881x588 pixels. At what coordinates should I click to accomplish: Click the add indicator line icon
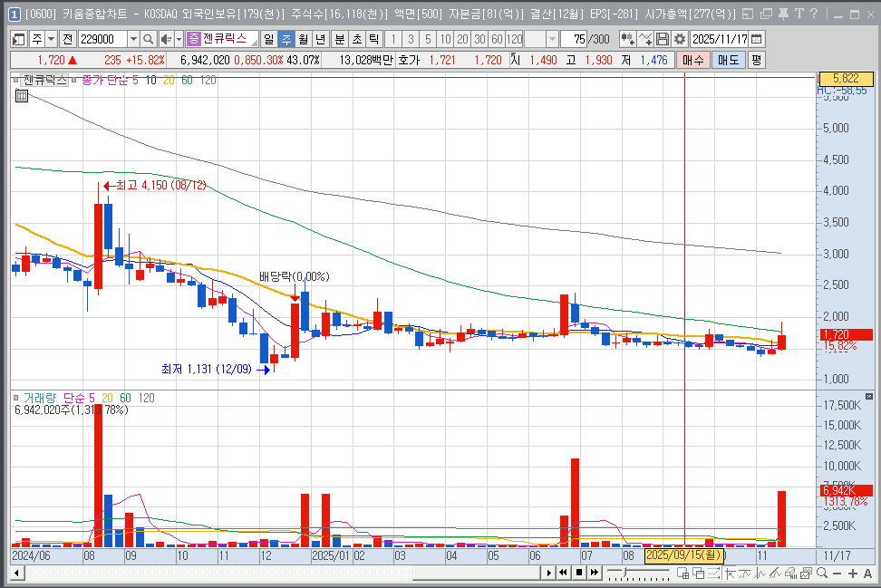point(645,39)
